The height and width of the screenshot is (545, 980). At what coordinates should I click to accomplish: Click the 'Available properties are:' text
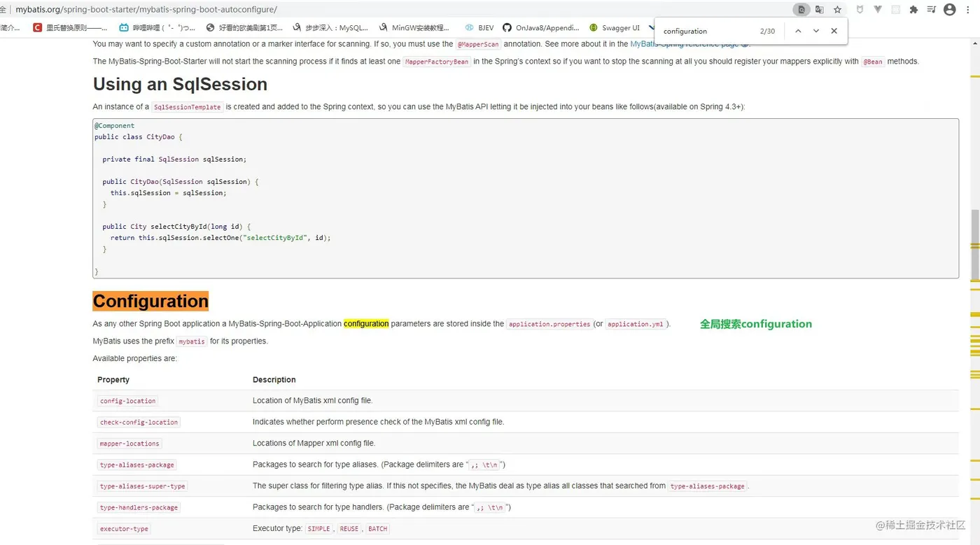tap(135, 358)
